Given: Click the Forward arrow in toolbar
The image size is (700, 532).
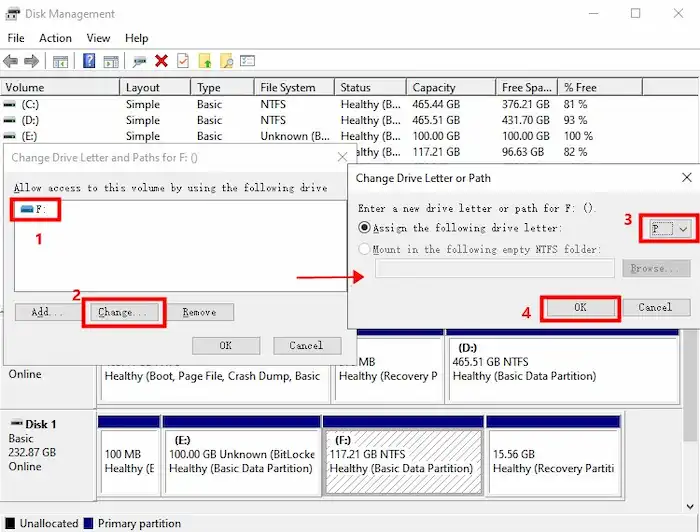Looking at the screenshot, I should pos(32,61).
